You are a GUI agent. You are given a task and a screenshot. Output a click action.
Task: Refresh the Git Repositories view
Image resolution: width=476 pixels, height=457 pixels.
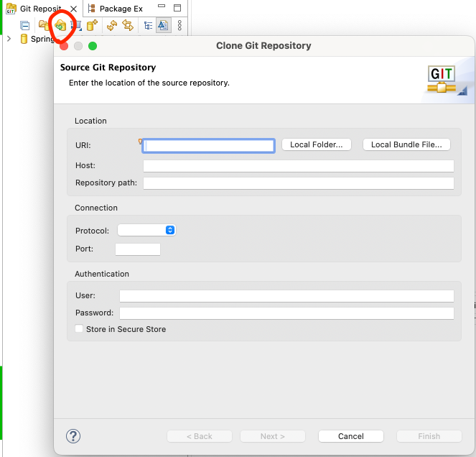[112, 26]
